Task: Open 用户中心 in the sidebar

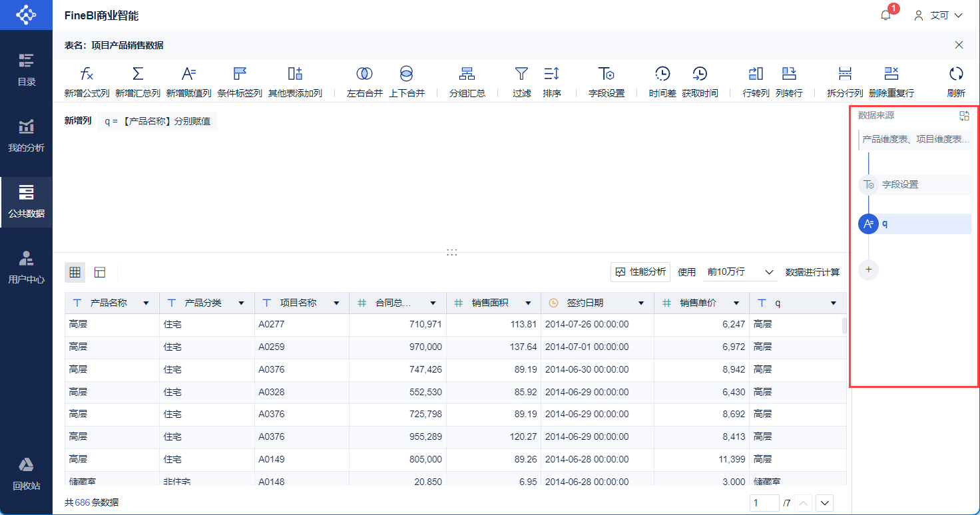Action: pos(26,267)
